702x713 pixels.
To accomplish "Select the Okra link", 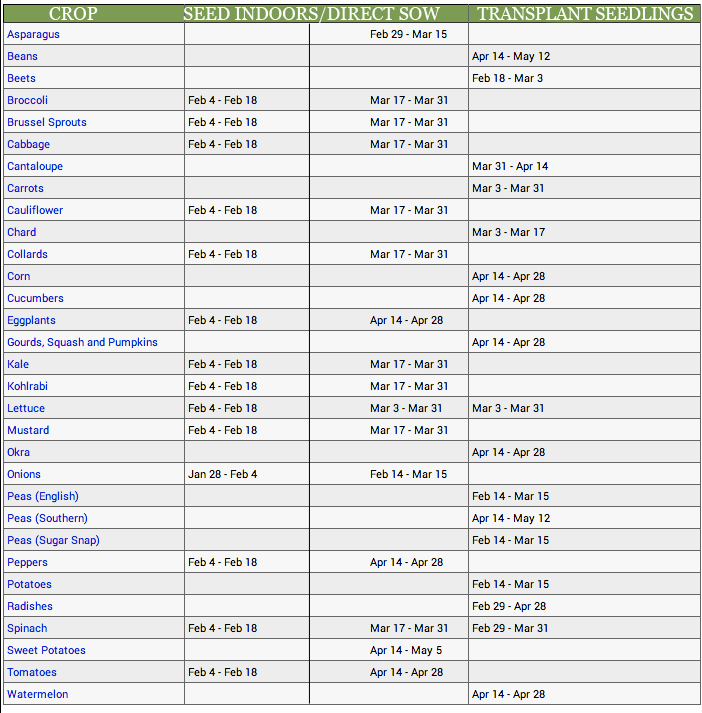I will (x=19, y=452).
